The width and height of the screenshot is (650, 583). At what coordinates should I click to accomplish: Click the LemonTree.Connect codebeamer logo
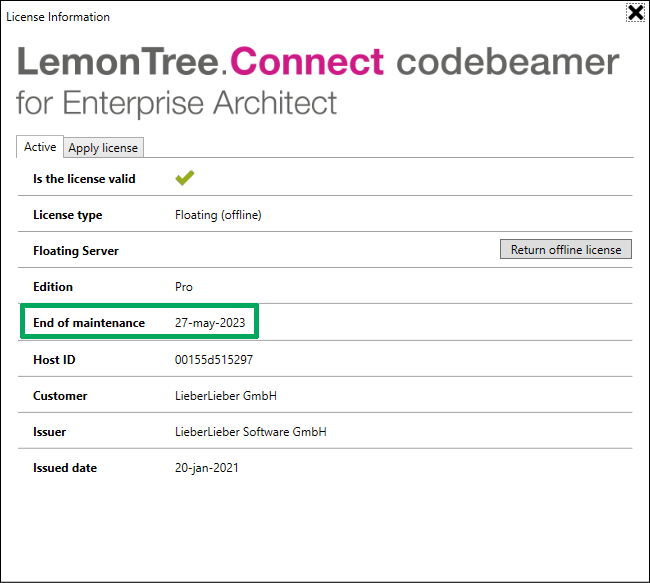(318, 62)
